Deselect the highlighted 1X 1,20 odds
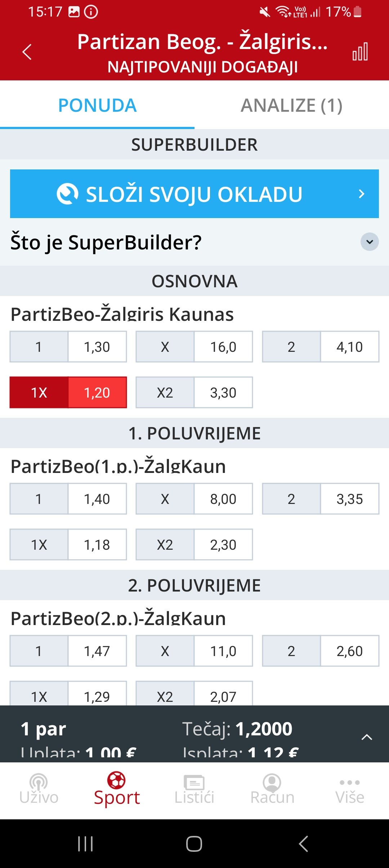 pyautogui.click(x=68, y=393)
